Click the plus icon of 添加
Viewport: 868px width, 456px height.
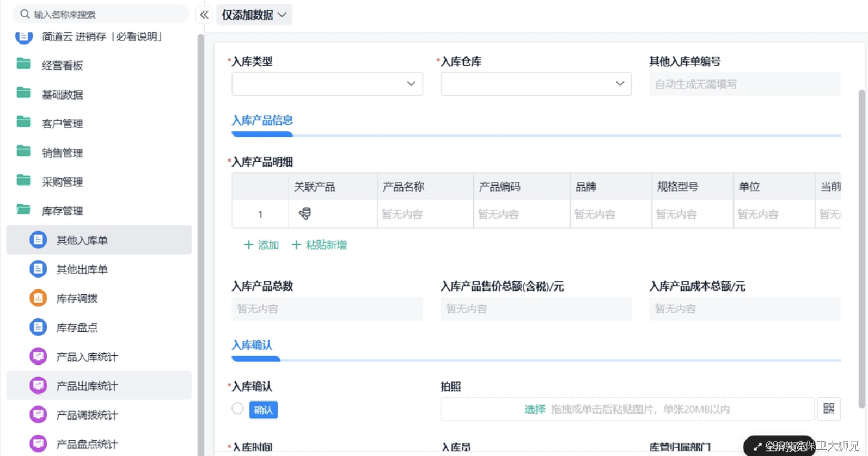(x=248, y=245)
